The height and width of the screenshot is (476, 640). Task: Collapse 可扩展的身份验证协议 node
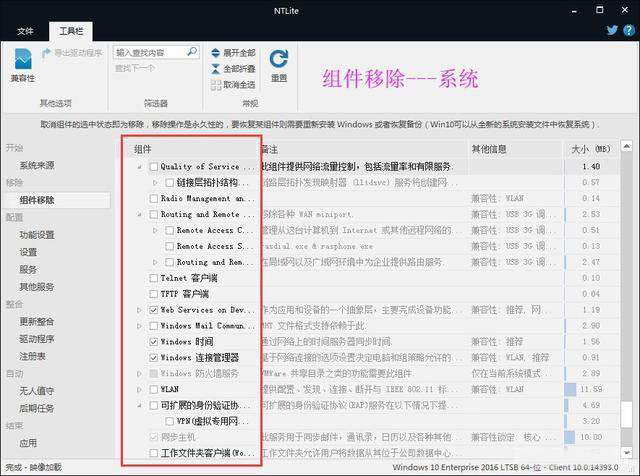point(140,405)
